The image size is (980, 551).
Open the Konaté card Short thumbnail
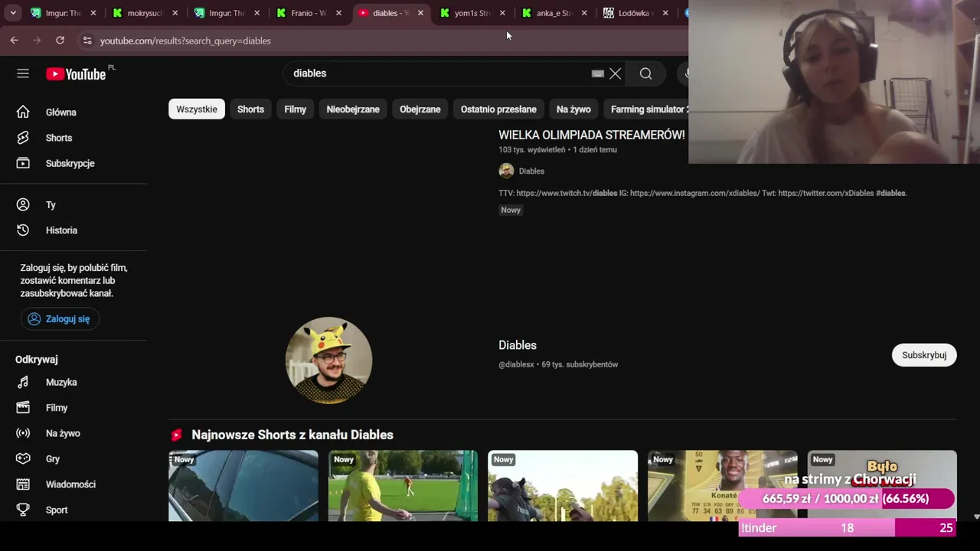(722, 486)
